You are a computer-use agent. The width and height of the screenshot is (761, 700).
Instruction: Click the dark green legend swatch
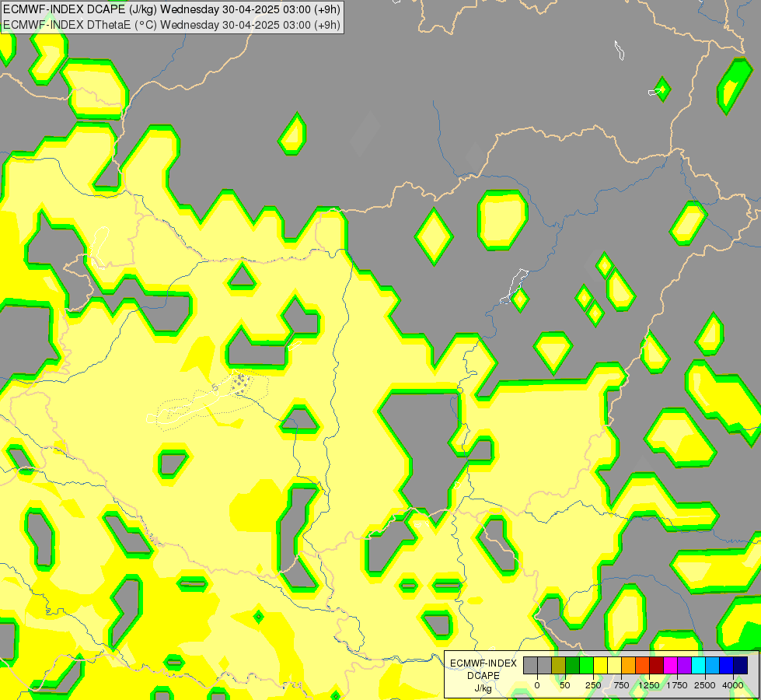[573, 666]
